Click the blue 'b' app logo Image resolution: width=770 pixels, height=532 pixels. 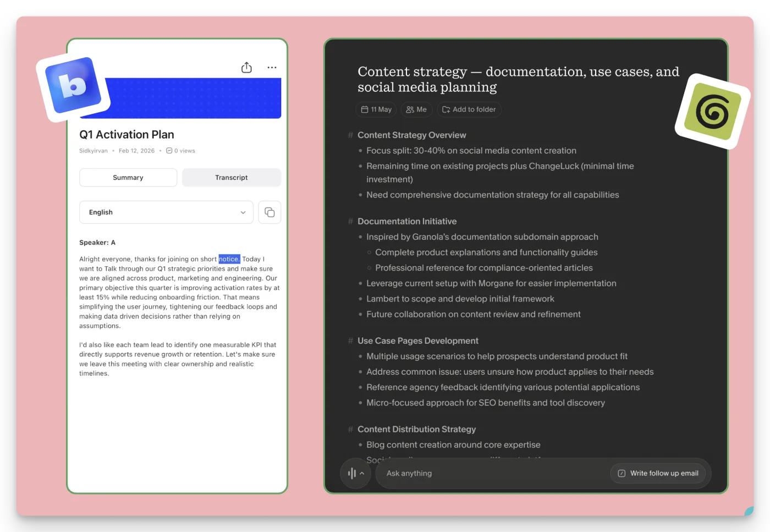pos(73,85)
